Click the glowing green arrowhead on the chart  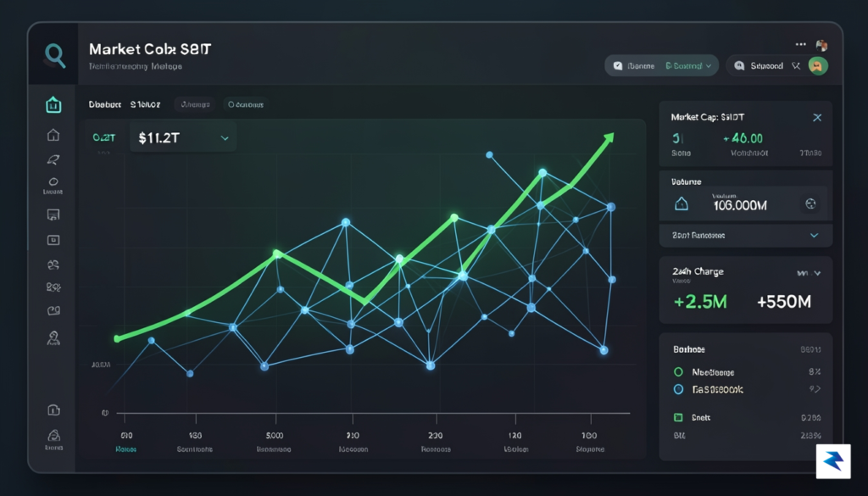coord(609,137)
